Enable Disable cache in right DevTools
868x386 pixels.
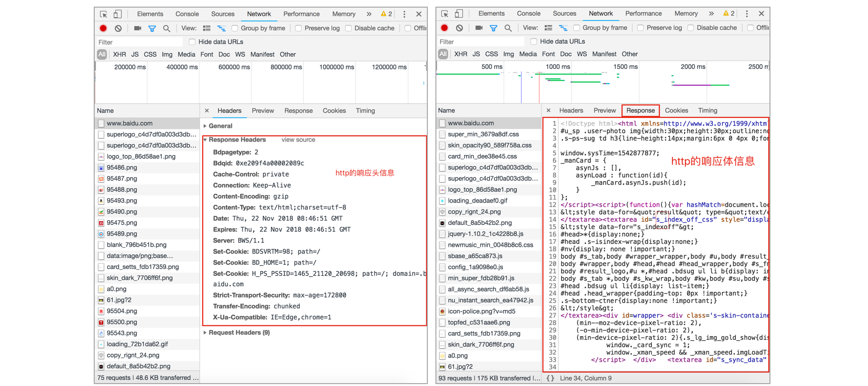[x=690, y=28]
